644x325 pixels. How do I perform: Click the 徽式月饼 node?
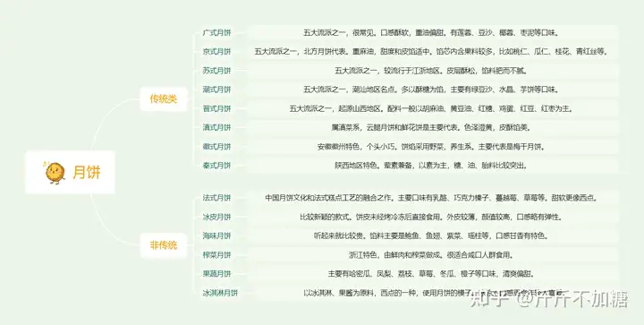216,147
